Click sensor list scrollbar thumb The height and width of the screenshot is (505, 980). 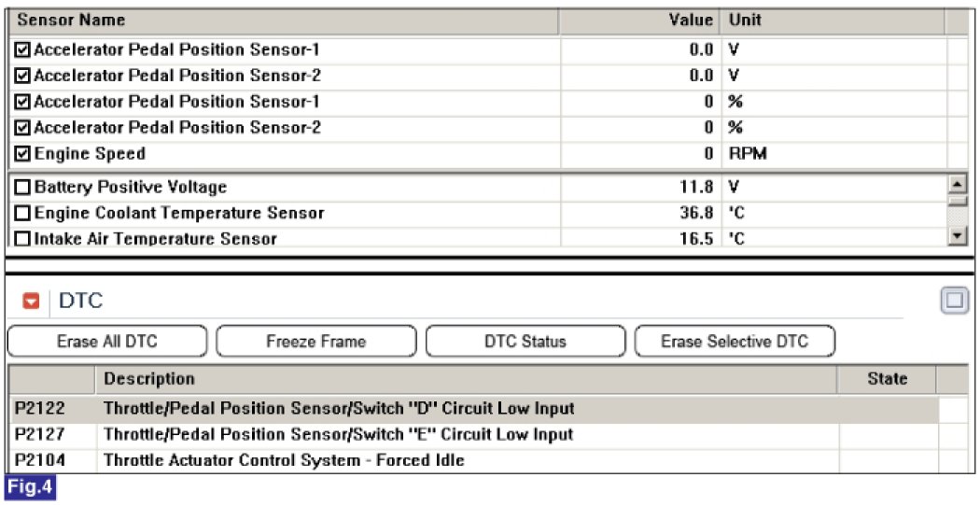click(958, 201)
